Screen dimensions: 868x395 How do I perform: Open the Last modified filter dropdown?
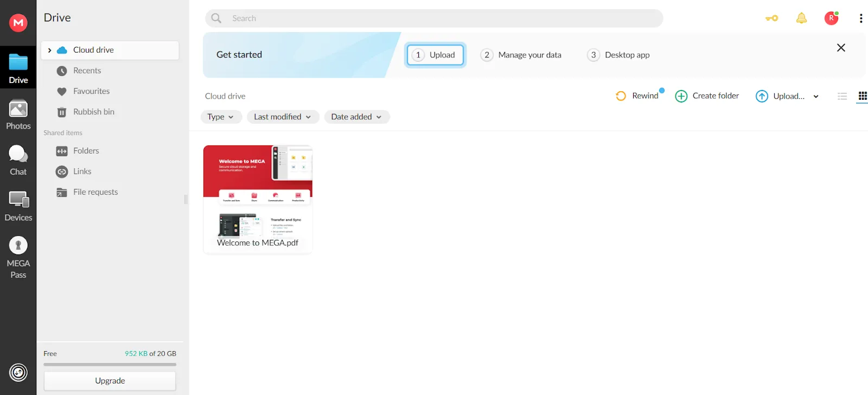tap(283, 117)
